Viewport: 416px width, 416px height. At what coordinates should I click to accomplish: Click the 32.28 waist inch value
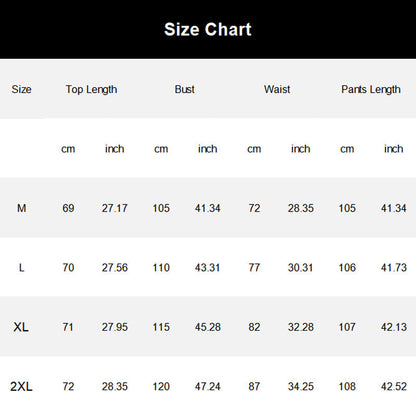click(x=301, y=327)
